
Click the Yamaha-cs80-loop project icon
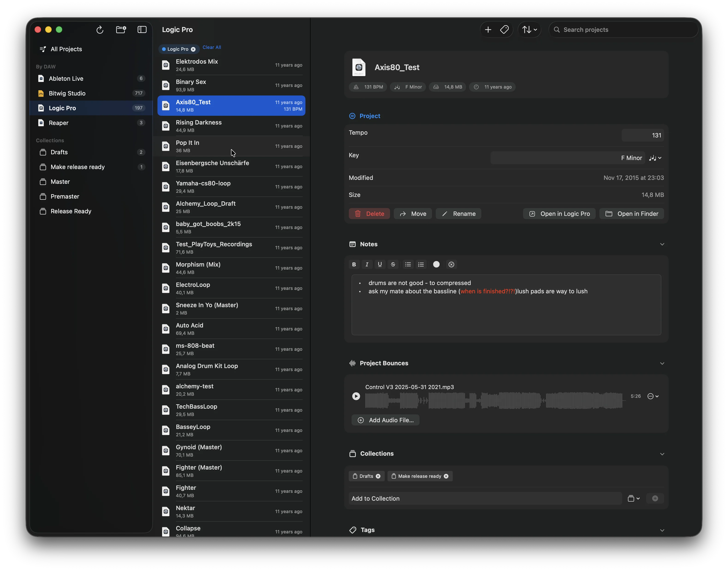click(166, 187)
